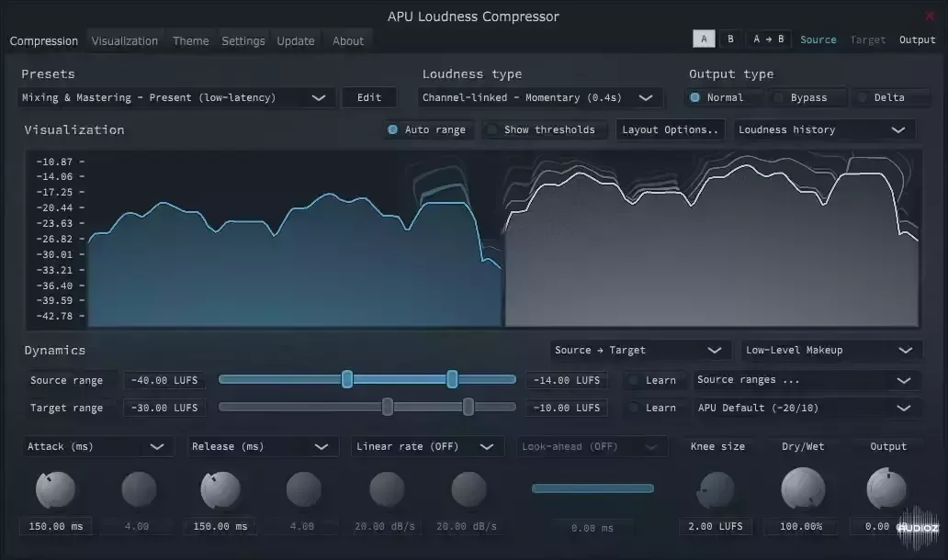Image resolution: width=948 pixels, height=560 pixels.
Task: Click the -10.87 axis label
Action: coord(54,162)
